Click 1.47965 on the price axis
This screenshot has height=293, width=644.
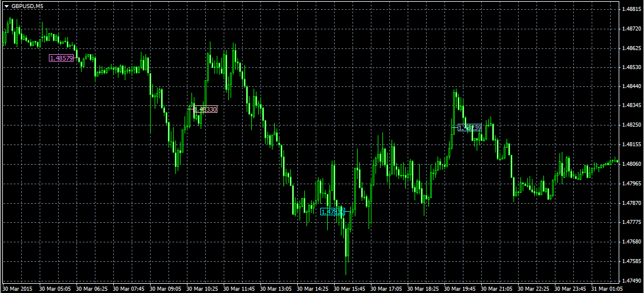click(632, 183)
